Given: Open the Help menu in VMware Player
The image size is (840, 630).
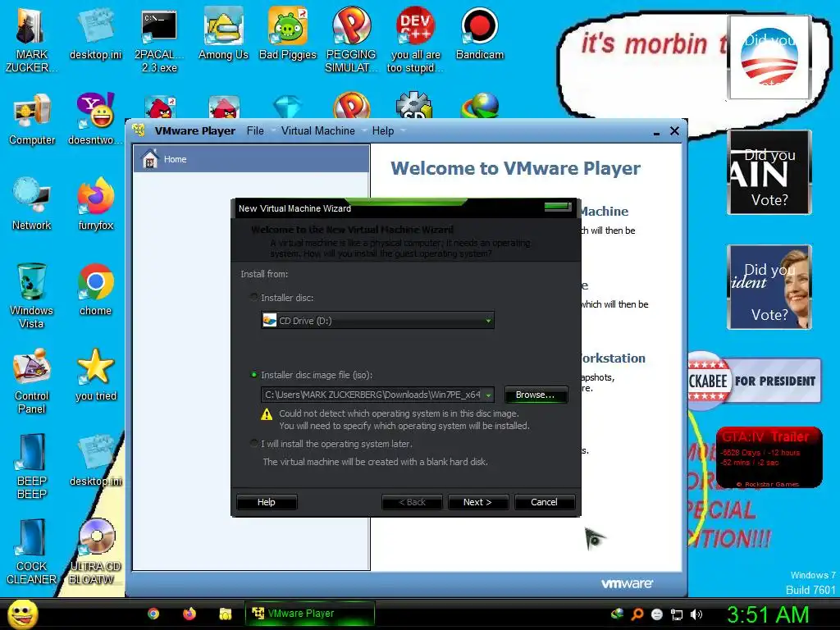Looking at the screenshot, I should 382,130.
